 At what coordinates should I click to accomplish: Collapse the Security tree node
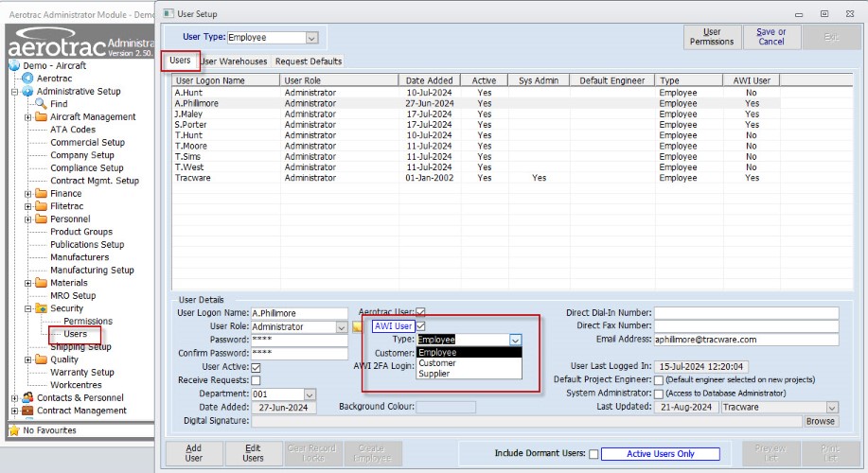coord(27,308)
